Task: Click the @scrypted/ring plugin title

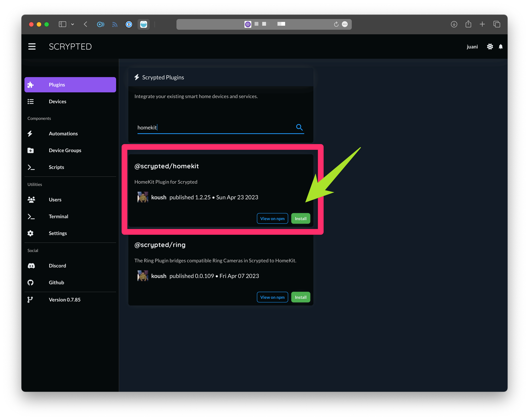Action: [x=160, y=245]
